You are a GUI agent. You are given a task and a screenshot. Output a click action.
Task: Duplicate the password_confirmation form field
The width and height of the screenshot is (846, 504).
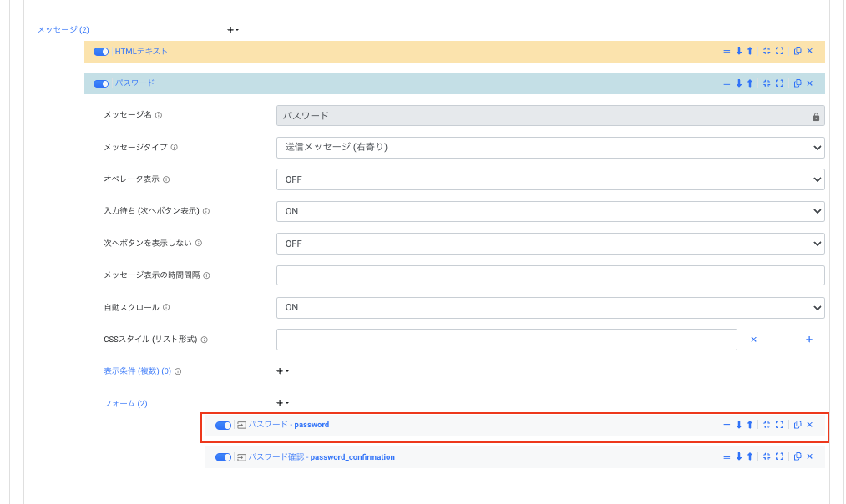pos(798,456)
